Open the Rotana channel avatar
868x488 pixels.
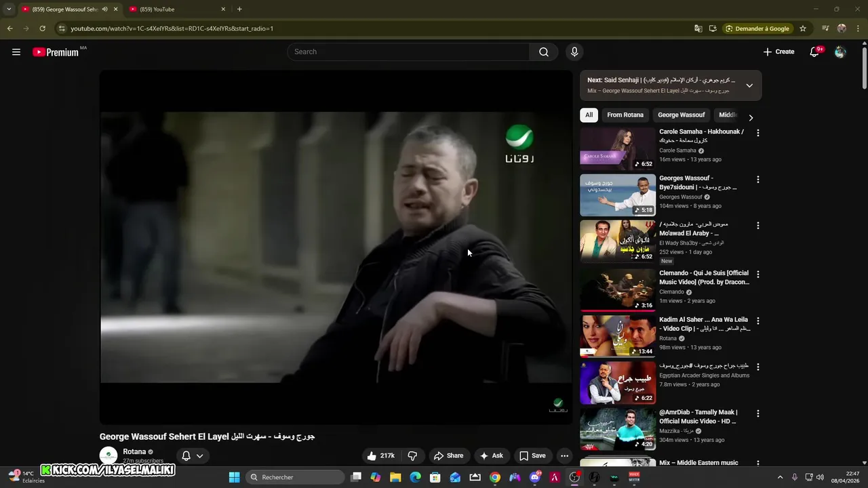click(x=108, y=455)
